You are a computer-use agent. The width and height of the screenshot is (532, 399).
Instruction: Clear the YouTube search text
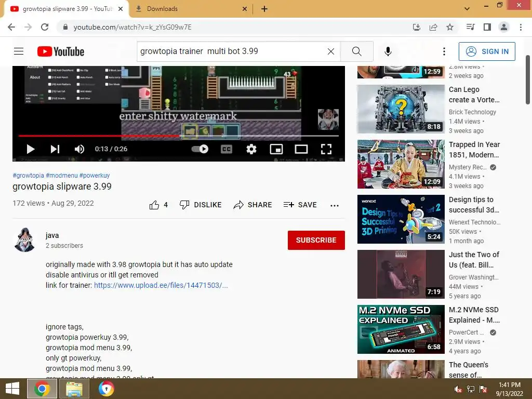pos(331,51)
